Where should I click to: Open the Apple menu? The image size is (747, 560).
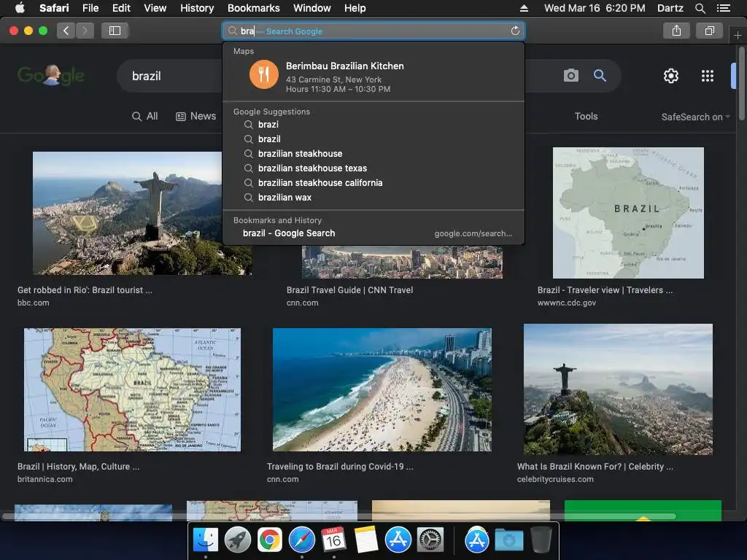click(20, 8)
